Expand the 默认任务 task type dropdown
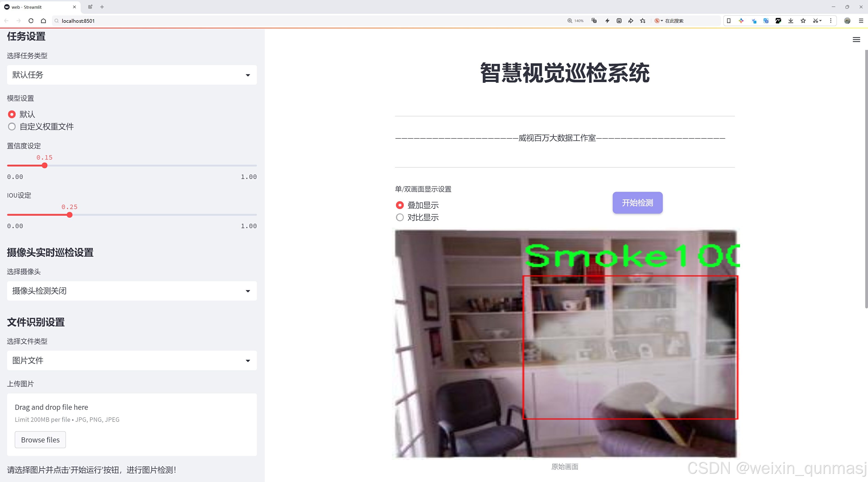This screenshot has height=482, width=868. point(132,75)
